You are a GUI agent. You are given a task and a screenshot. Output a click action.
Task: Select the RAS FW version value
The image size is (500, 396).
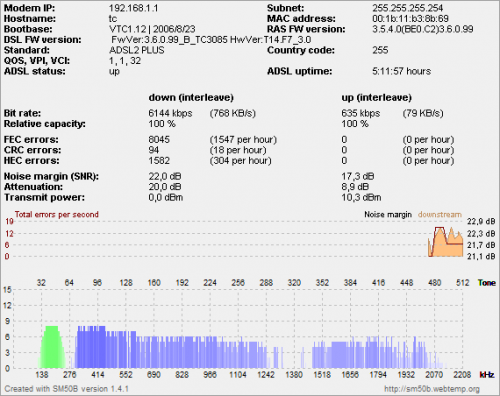423,29
